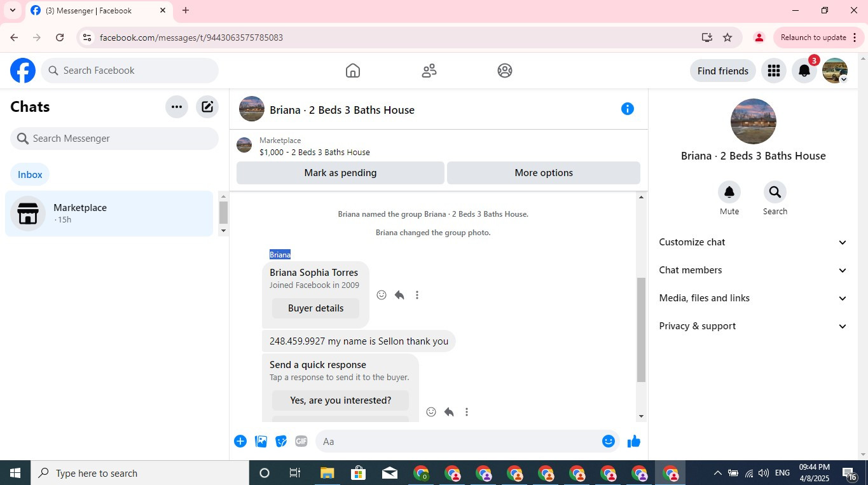Open the notifications bell
Screen dimensions: 868x485
(x=804, y=71)
